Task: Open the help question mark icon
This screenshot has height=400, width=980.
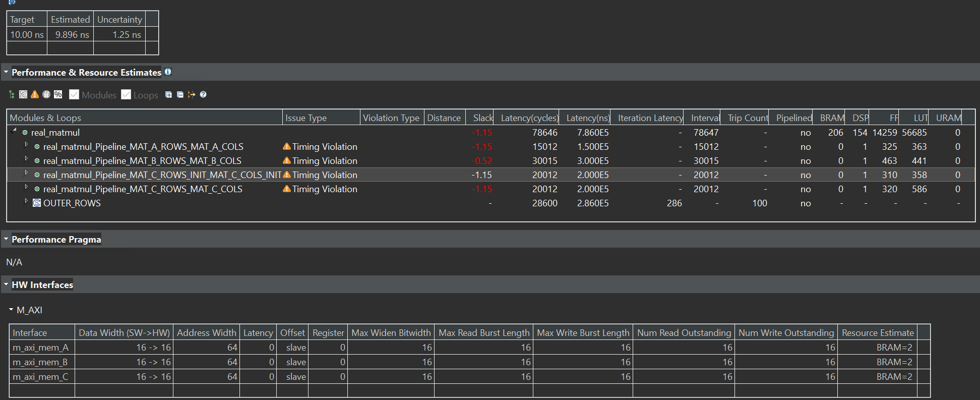Action: (203, 94)
